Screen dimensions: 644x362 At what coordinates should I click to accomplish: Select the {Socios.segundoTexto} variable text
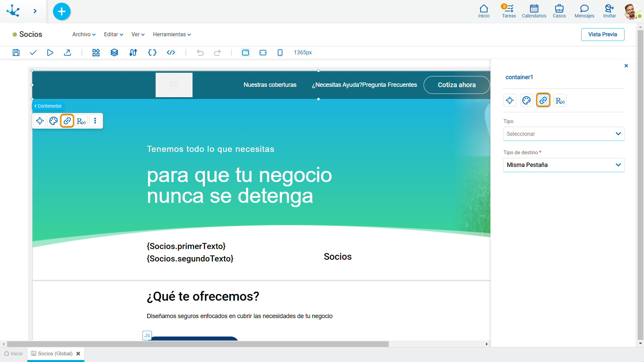pos(190,258)
